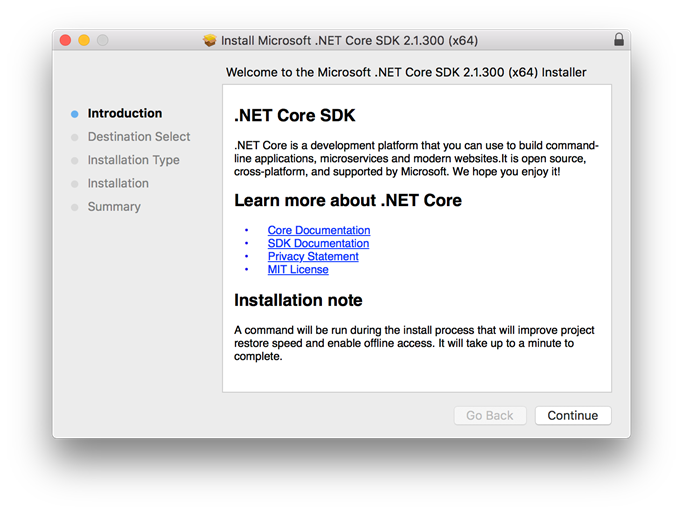The width and height of the screenshot is (683, 513).
Task: Click the 'Installation note' heading
Action: click(298, 300)
